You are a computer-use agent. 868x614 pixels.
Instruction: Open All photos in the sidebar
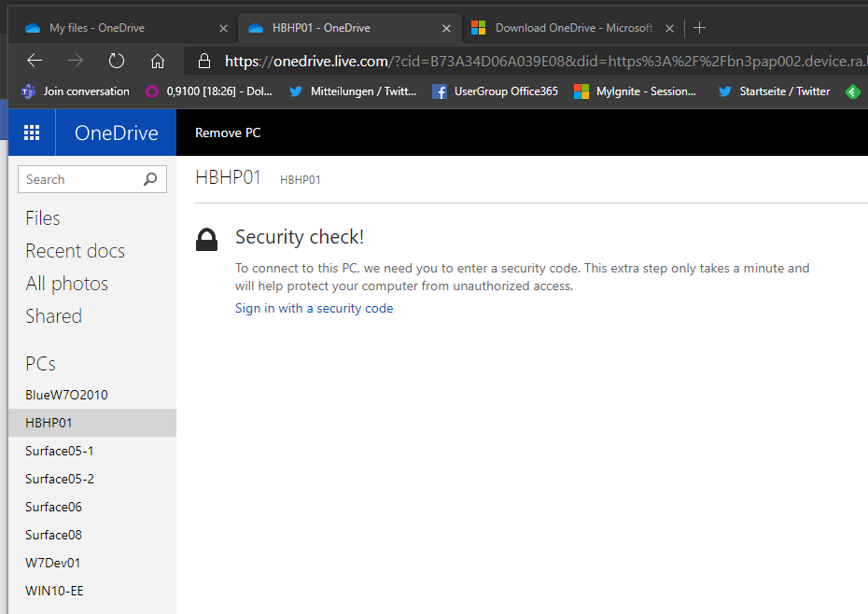pos(66,284)
